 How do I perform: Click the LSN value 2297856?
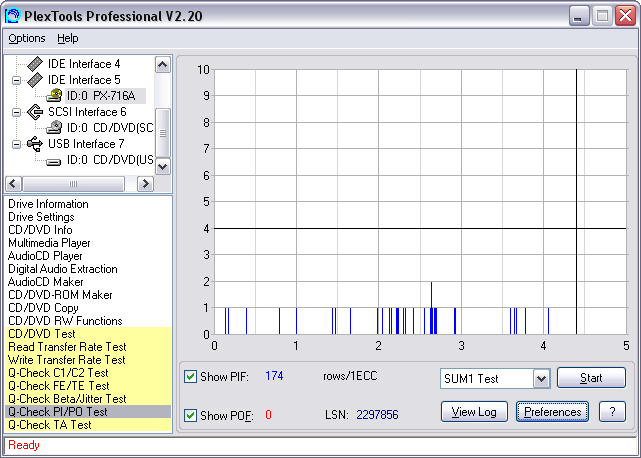tap(377, 415)
